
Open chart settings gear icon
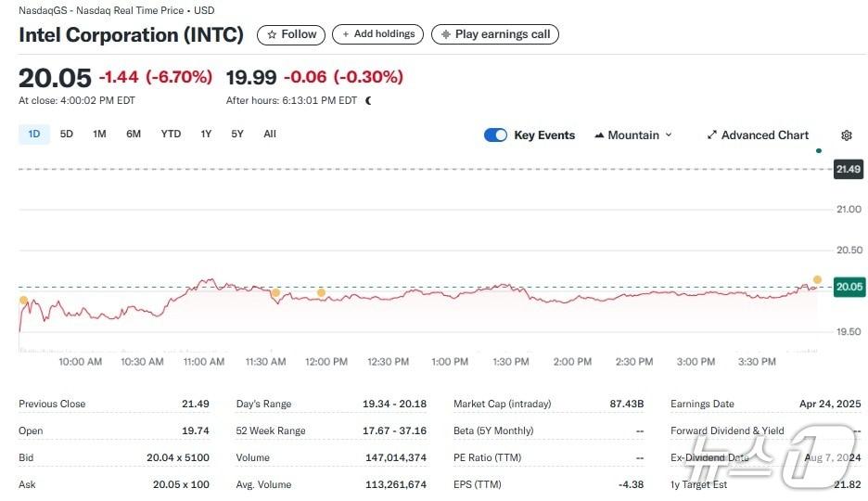coord(846,135)
